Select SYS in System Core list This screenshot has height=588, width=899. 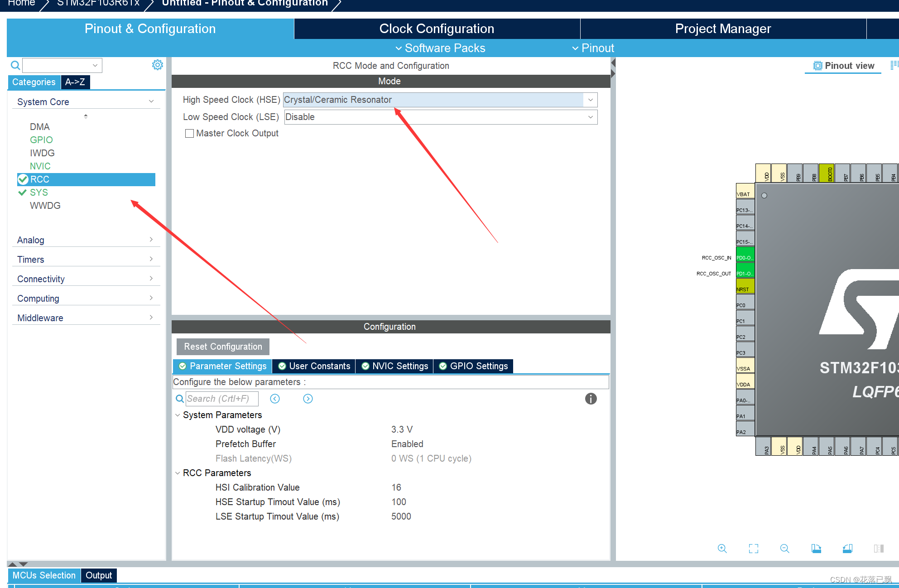[x=39, y=193]
